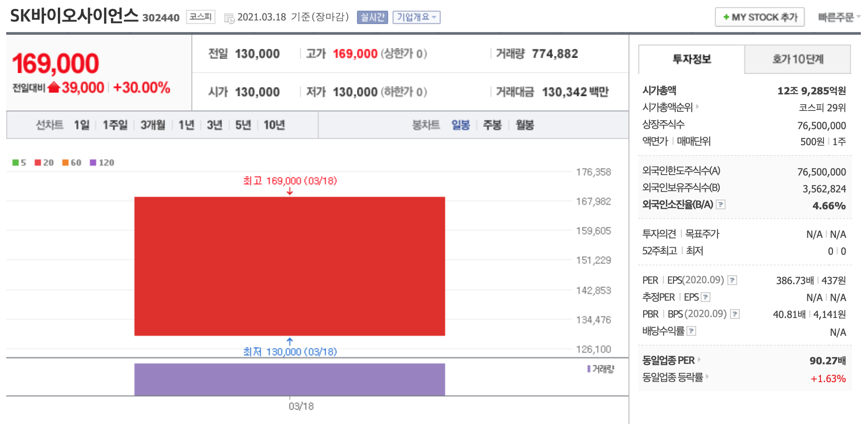
Task: Select the 월봉 candle chart
Action: (x=524, y=125)
